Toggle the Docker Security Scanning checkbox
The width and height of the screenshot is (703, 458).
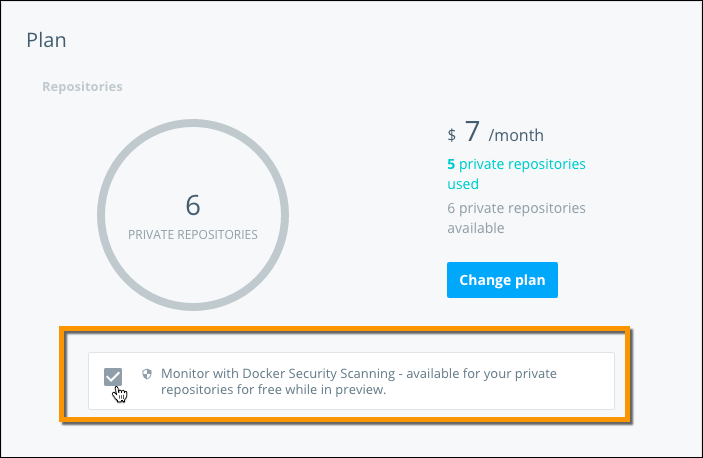pos(113,376)
